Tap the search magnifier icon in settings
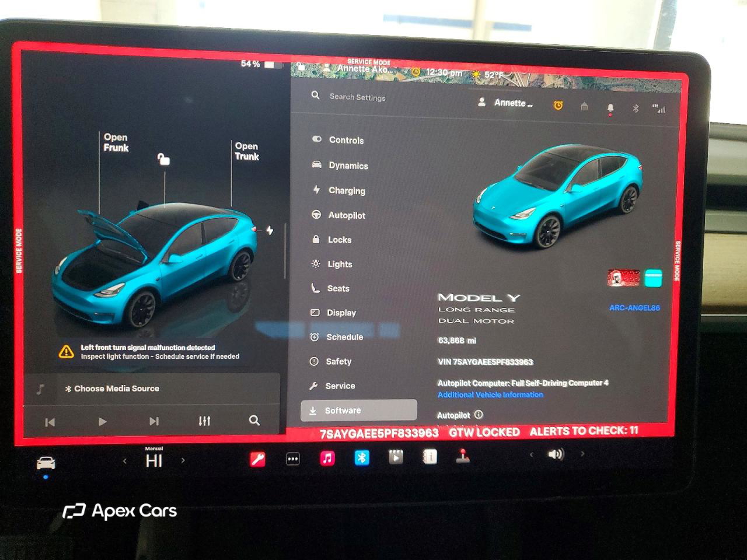 [315, 94]
